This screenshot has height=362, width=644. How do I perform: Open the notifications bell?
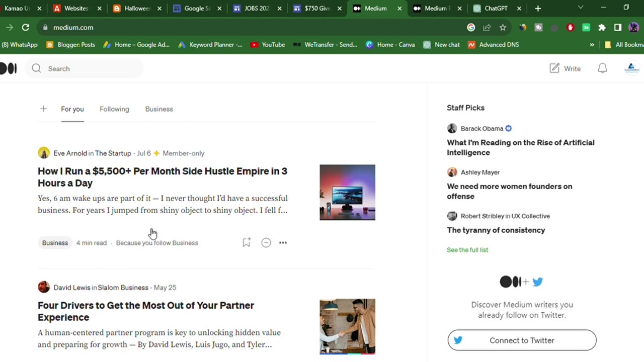click(602, 68)
